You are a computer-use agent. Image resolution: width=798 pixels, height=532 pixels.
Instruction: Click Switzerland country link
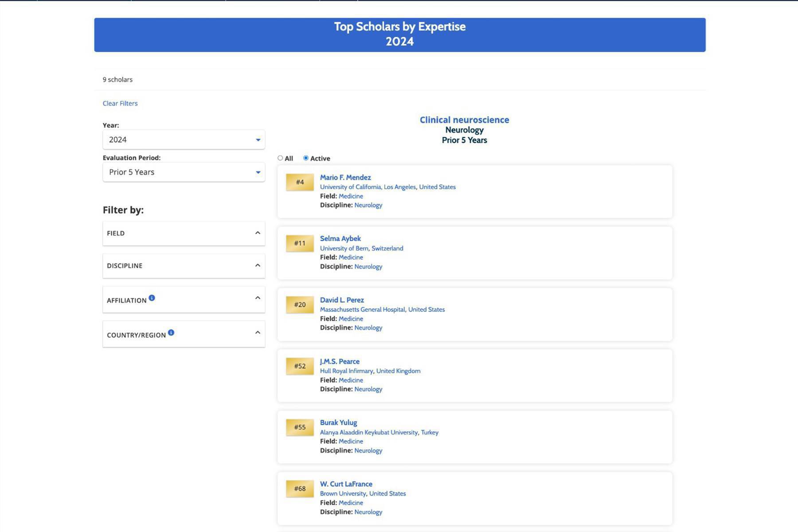coord(387,248)
